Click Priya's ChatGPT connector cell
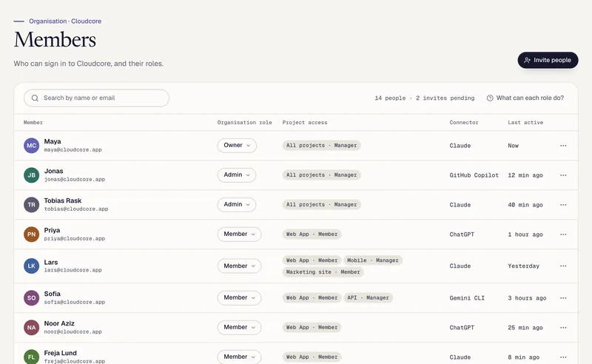The height and width of the screenshot is (364, 592). point(462,235)
